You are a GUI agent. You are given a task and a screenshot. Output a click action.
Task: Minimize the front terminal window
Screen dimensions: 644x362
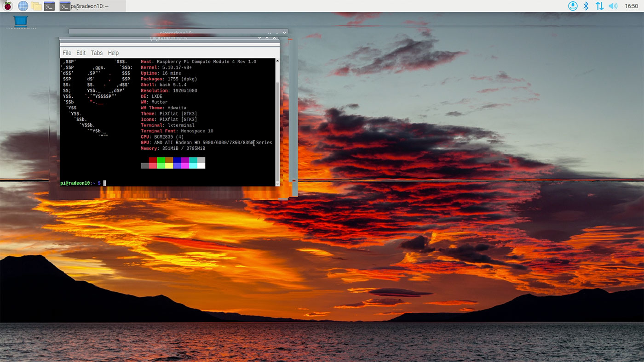coord(259,38)
